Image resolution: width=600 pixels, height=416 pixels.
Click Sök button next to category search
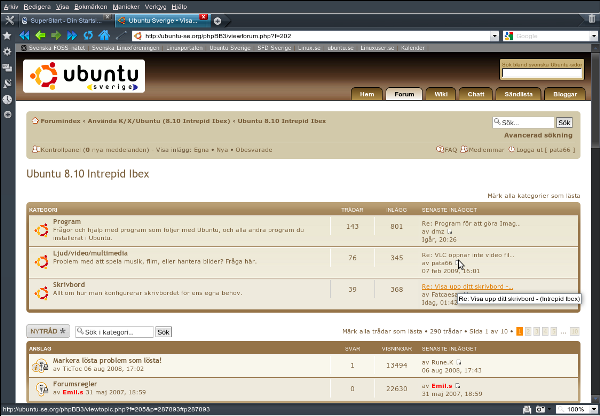pyautogui.click(x=163, y=332)
